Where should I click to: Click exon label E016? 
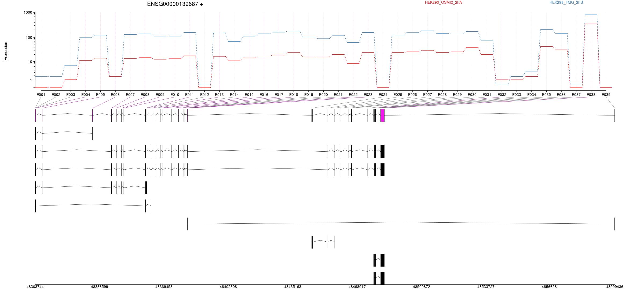[x=264, y=95]
